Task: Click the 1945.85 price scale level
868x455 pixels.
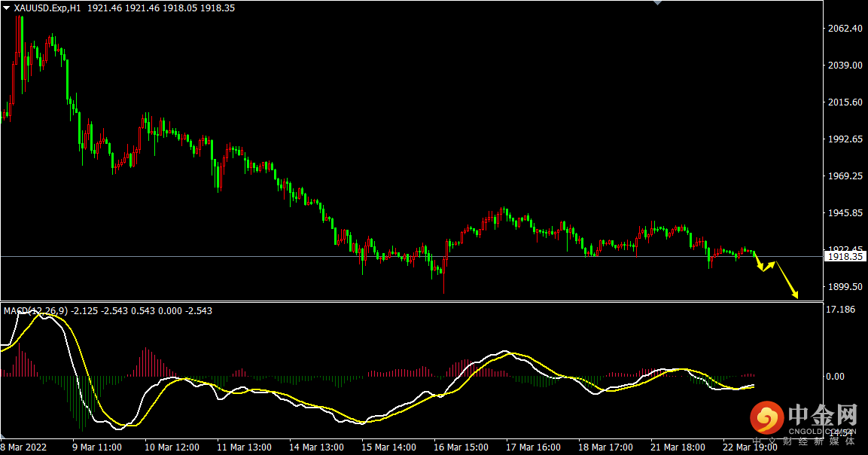Action: point(844,213)
